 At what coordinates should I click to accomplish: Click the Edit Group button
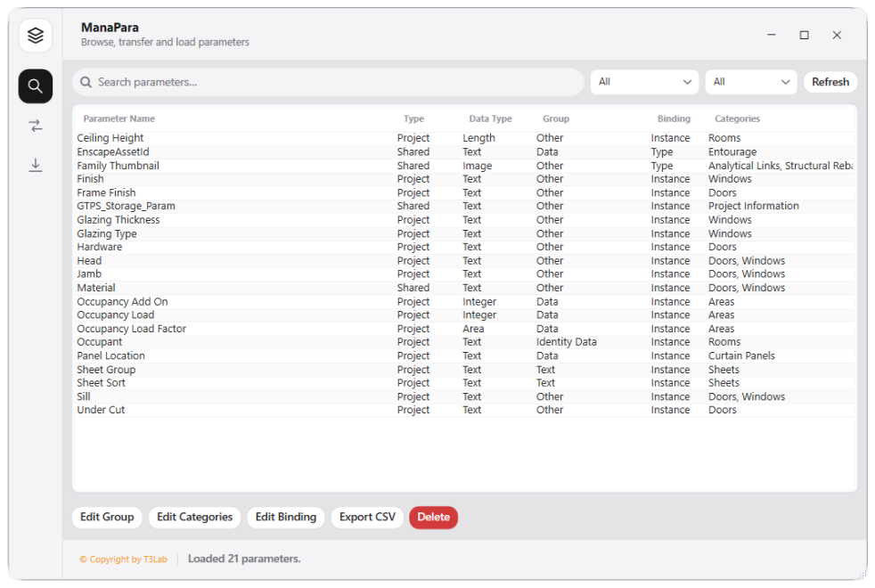coord(107,517)
